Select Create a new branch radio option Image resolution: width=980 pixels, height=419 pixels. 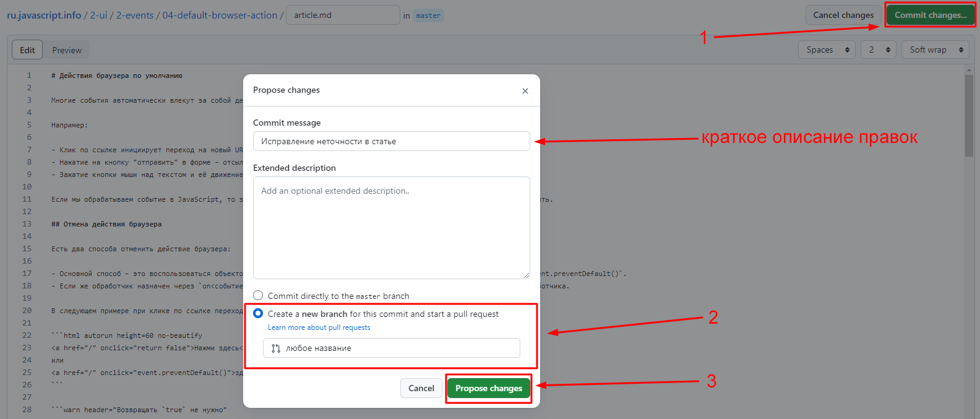point(258,313)
